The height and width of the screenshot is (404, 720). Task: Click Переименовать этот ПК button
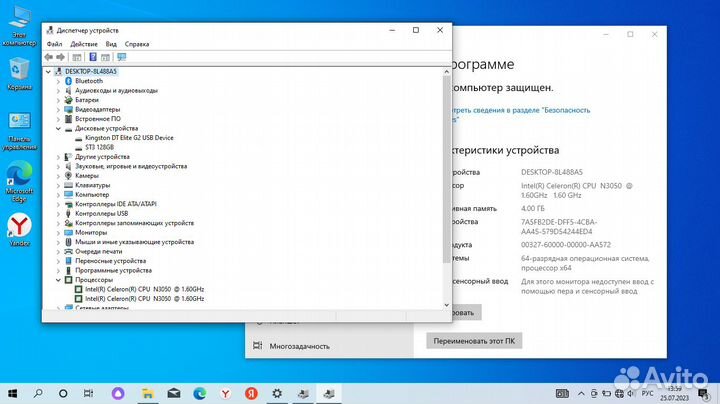click(x=474, y=341)
